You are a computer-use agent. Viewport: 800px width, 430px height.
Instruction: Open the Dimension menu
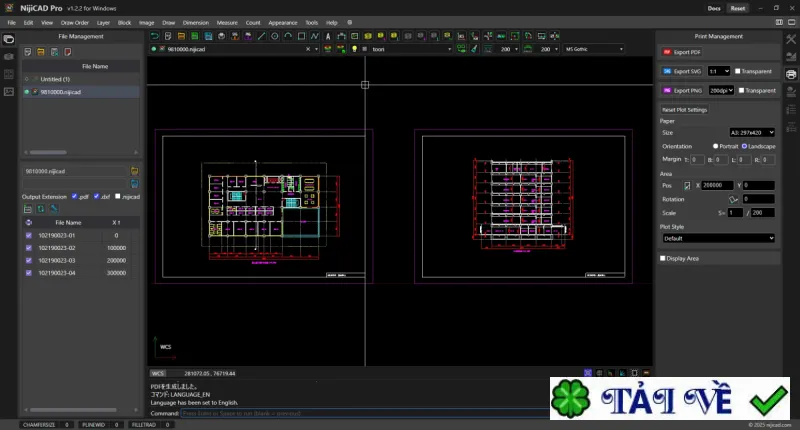click(196, 22)
